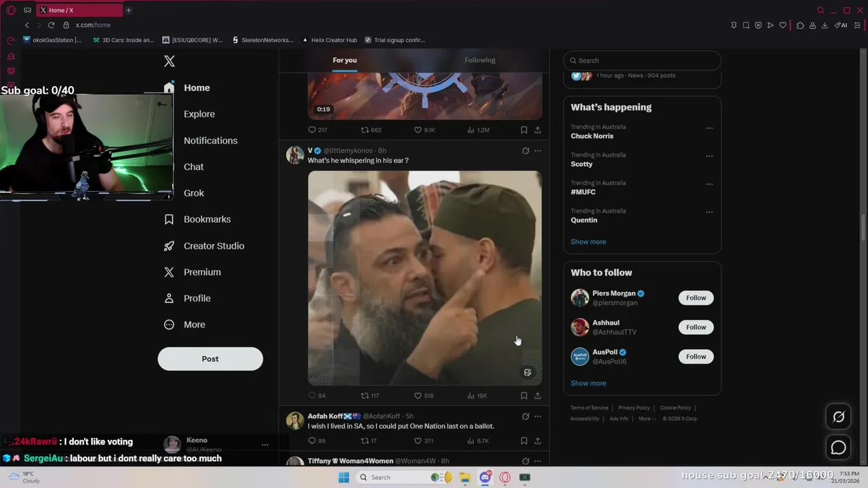Switch to the Following tab
The image size is (868, 488).
480,60
